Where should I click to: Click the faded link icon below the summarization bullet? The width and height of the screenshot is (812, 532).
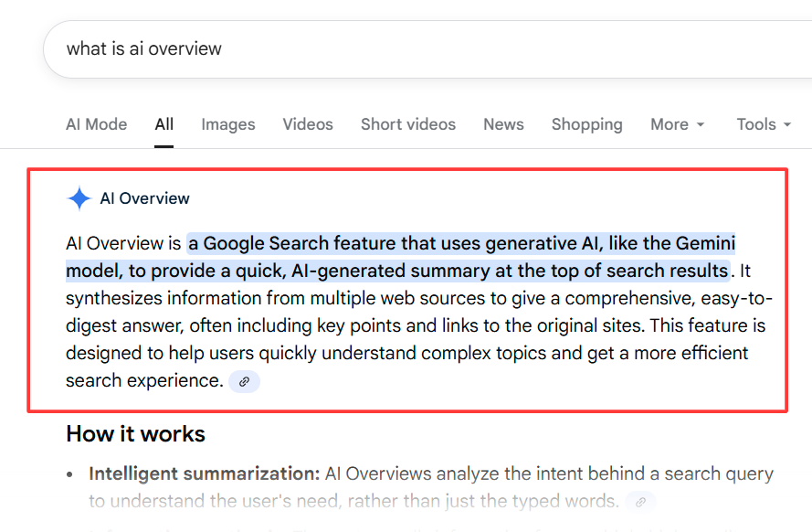pyautogui.click(x=640, y=502)
